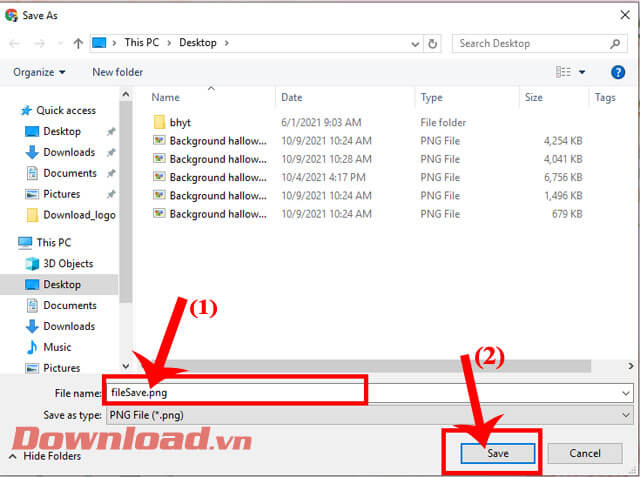The width and height of the screenshot is (640, 477).
Task: Click the File name text field
Action: pyautogui.click(x=365, y=393)
